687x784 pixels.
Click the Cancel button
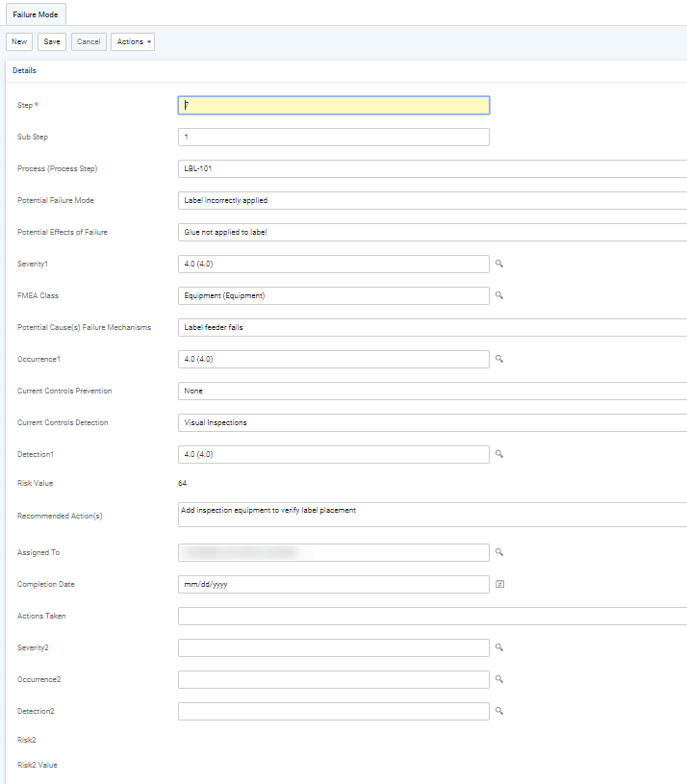pyautogui.click(x=89, y=41)
